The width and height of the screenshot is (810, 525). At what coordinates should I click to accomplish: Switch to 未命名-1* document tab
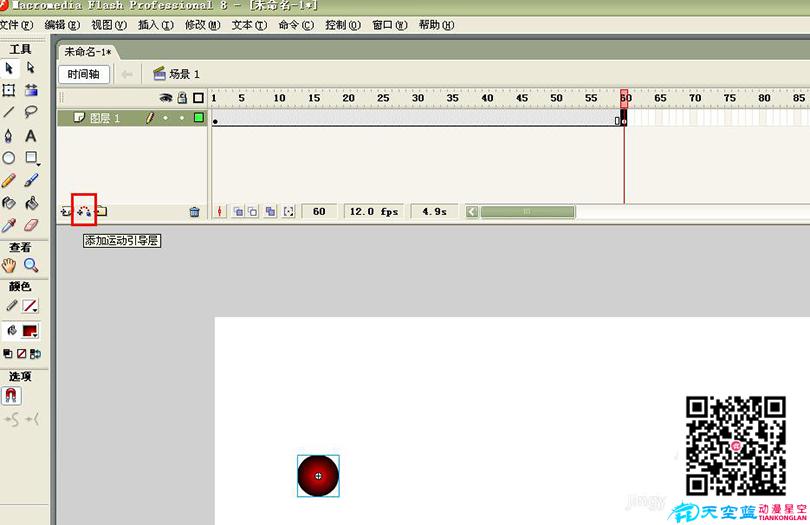[x=88, y=52]
